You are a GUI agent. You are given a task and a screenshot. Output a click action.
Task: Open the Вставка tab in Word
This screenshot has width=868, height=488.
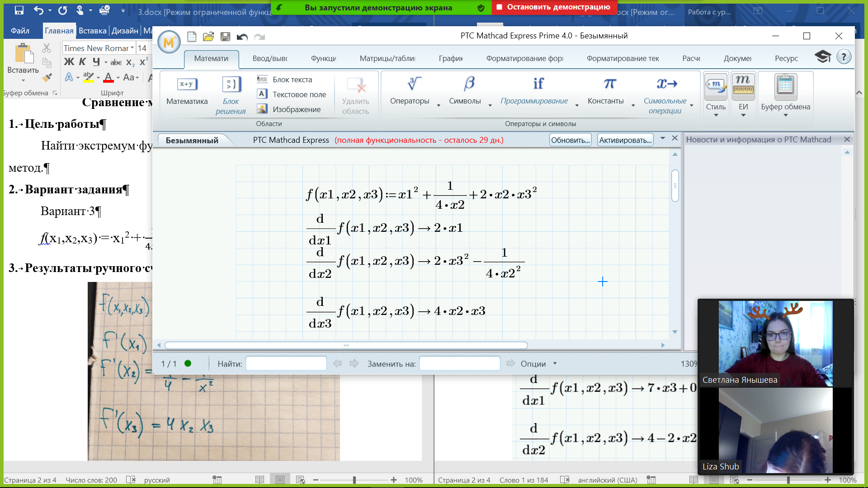pos(92,31)
